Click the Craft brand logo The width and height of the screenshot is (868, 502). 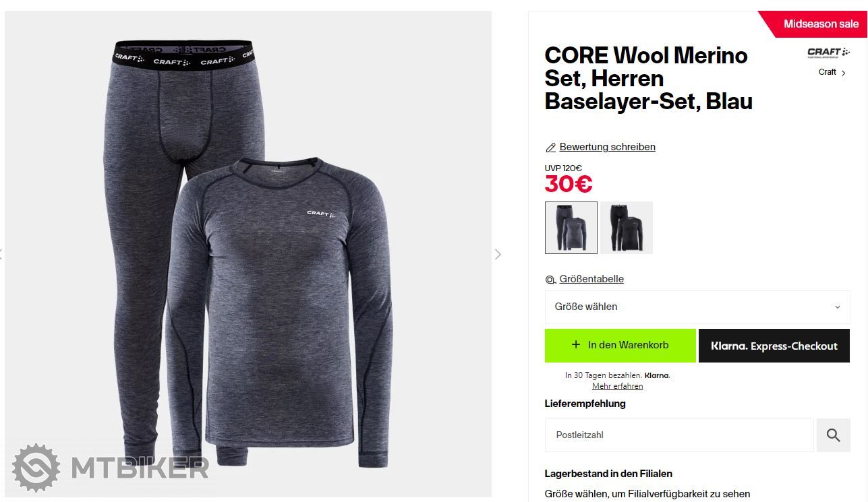pos(828,53)
